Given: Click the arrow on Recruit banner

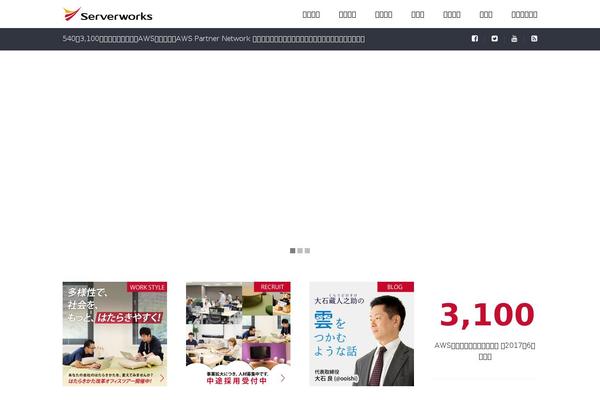Looking at the screenshot, I should 283,378.
